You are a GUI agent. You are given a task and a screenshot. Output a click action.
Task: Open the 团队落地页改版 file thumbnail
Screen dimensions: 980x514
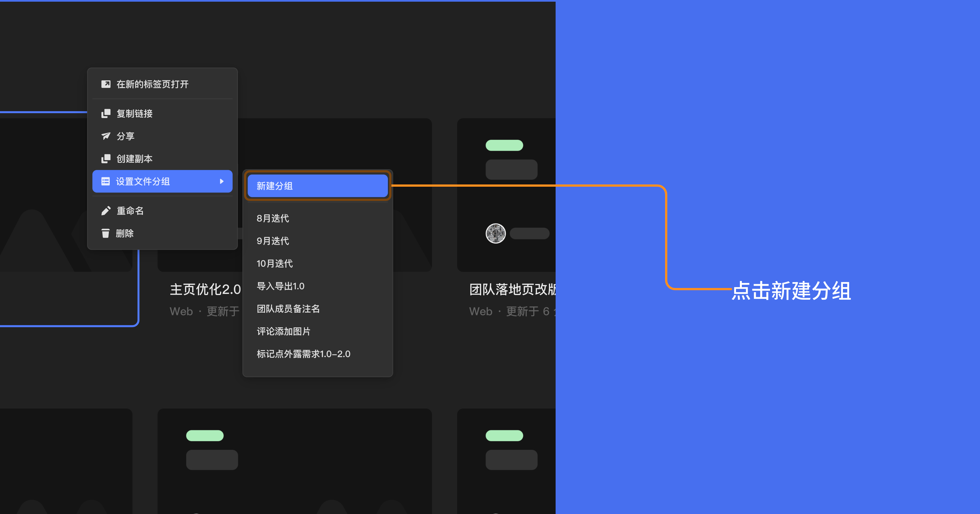tap(506, 195)
